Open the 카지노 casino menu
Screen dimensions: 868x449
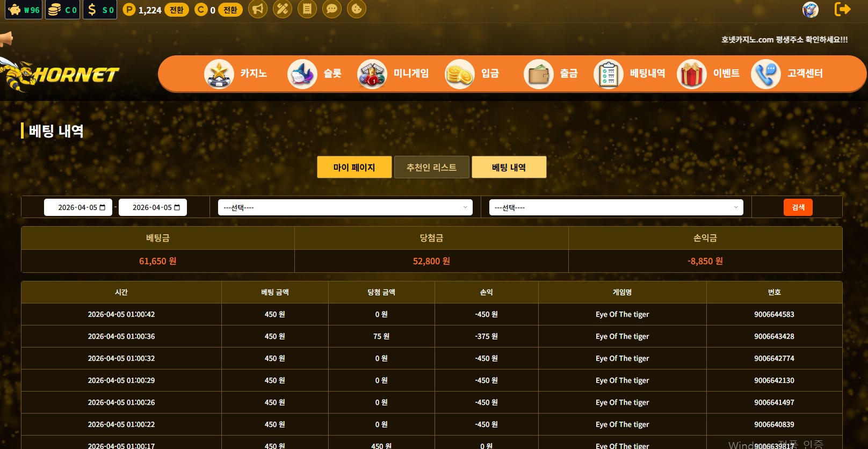click(x=236, y=74)
